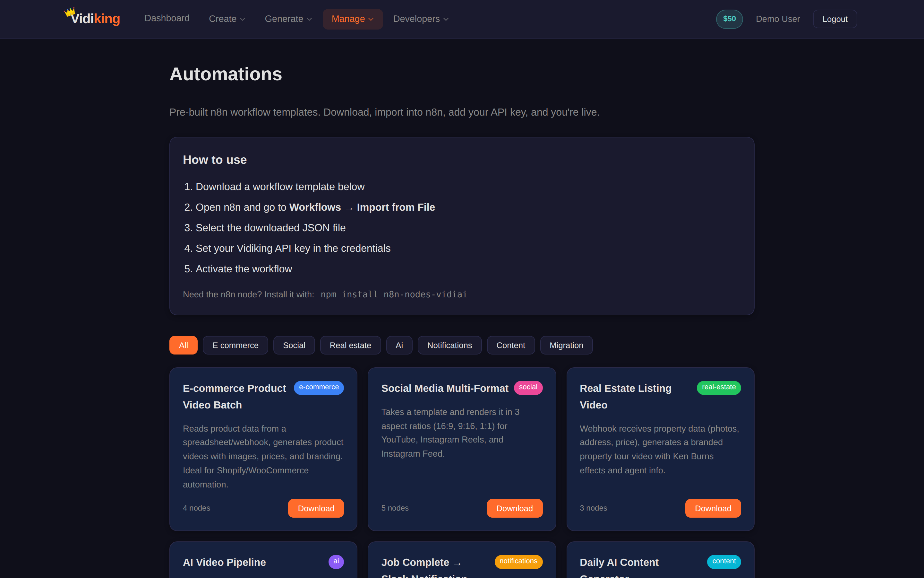
Task: Click step "Activate the workflow"
Action: (244, 269)
